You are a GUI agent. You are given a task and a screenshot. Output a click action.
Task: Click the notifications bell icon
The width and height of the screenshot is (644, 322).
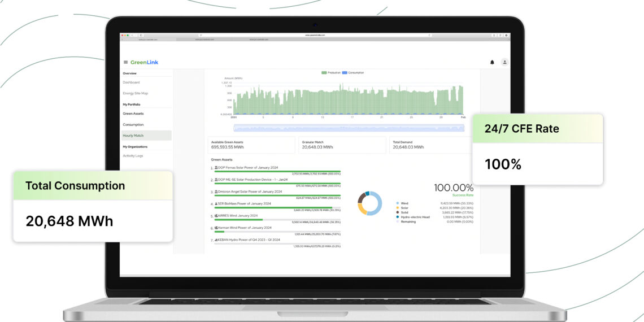492,62
